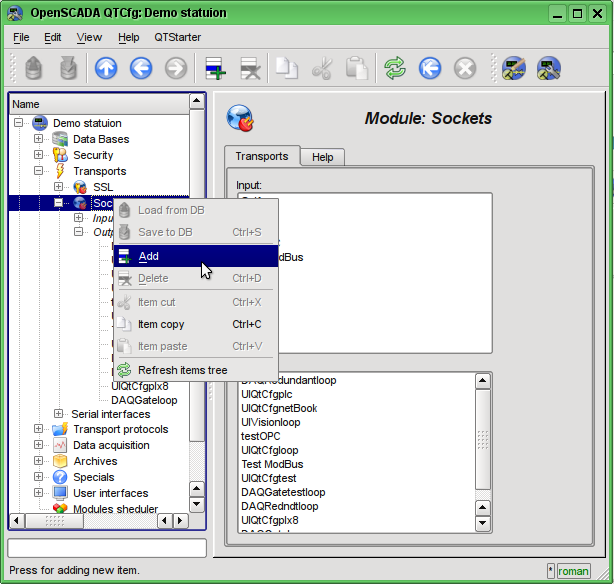Expand the Data acquisition tree node
614x584 pixels.
(x=39, y=445)
